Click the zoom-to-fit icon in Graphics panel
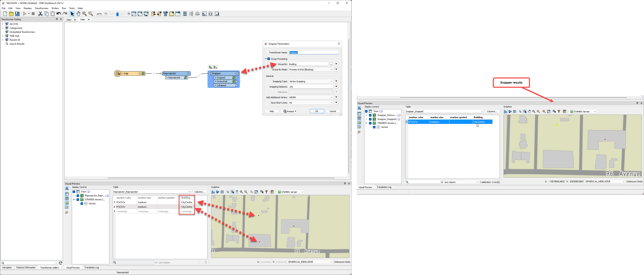This screenshot has width=644, height=275. (x=548, y=111)
